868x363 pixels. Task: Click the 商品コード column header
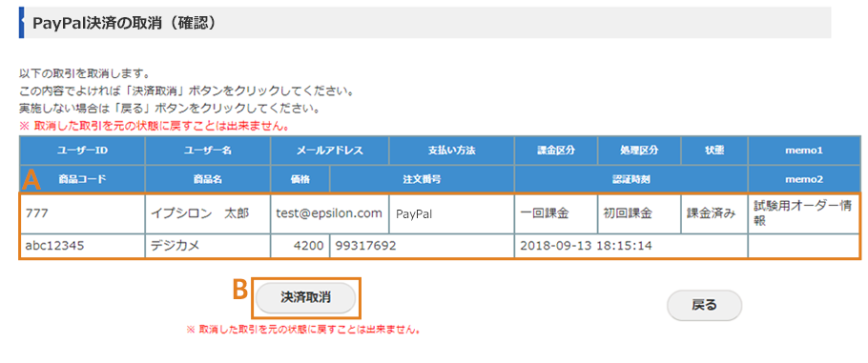coord(82,179)
